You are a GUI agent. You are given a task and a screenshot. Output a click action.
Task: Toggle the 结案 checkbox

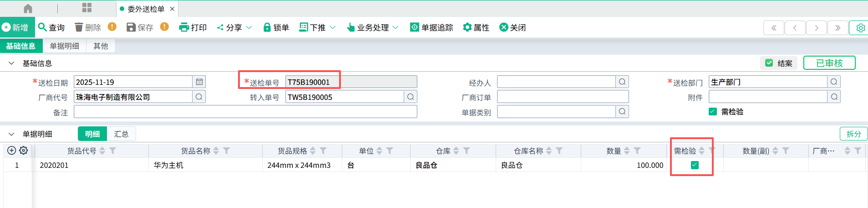click(769, 63)
